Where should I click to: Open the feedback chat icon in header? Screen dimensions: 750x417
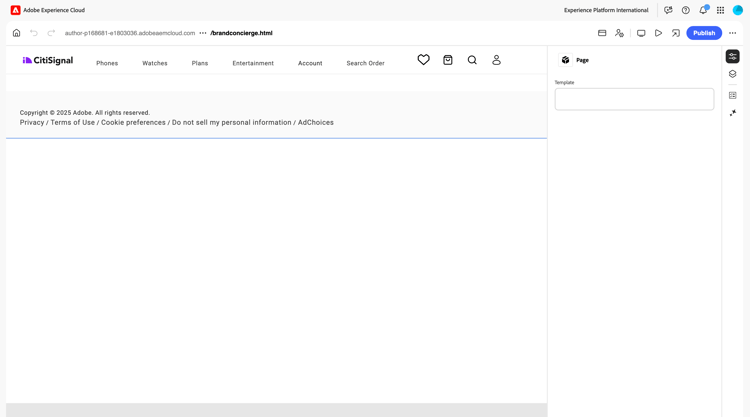tap(668, 10)
